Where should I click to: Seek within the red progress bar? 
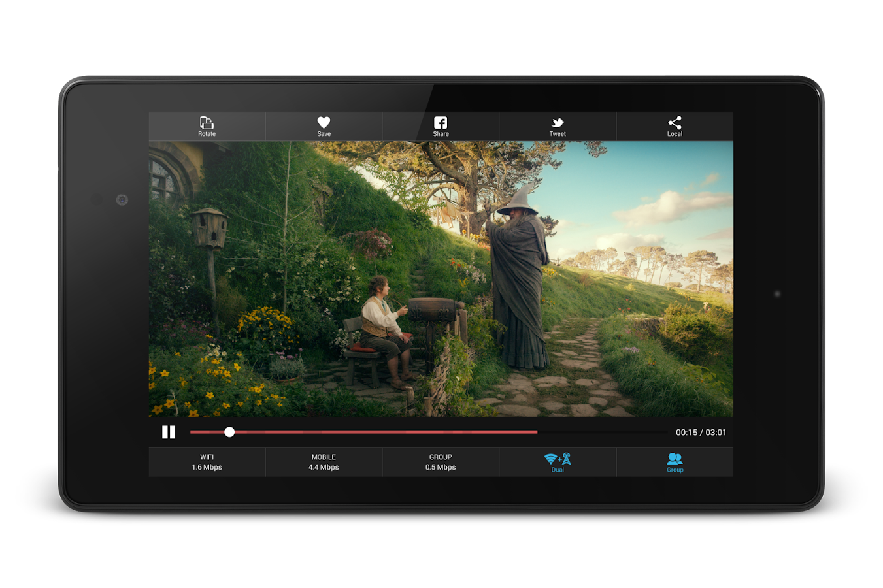(x=363, y=432)
